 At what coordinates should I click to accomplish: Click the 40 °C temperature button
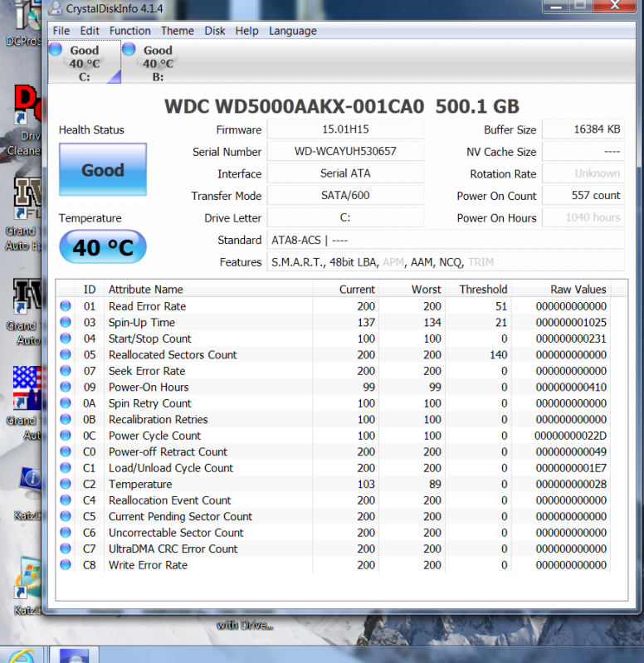pos(103,247)
